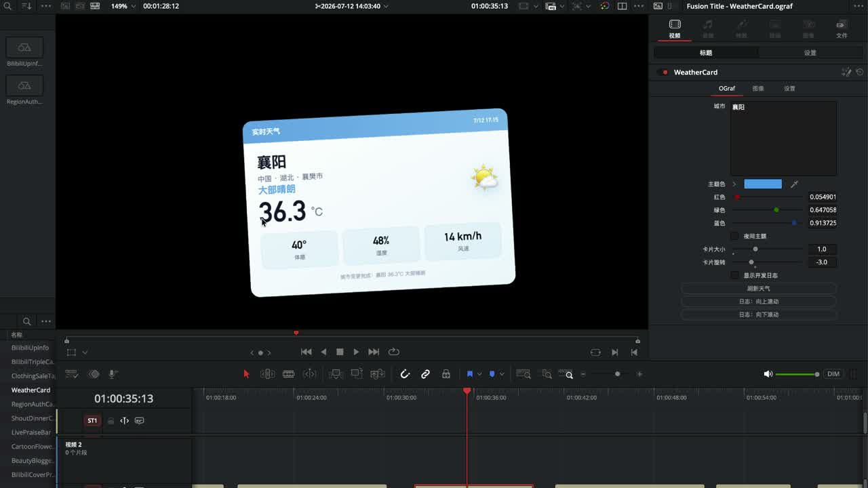Screen dimensions: 868x488
Task: Select the arrow selection mode tool
Action: [x=246, y=374]
